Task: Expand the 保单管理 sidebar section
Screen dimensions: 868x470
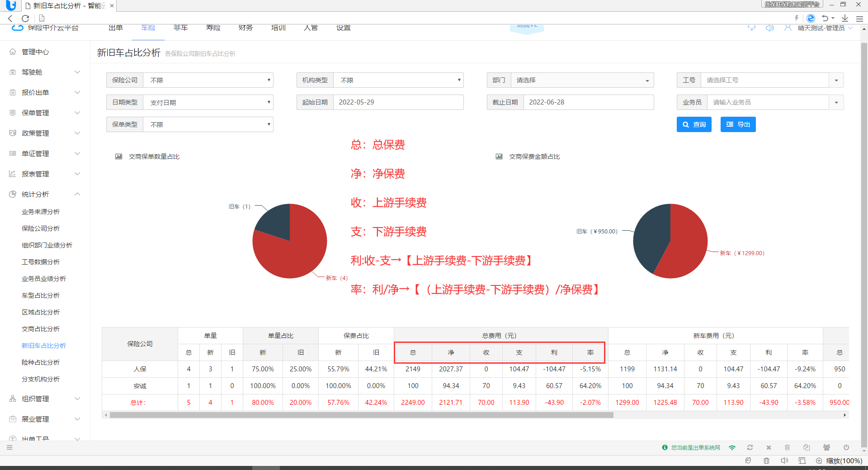Action: click(x=45, y=113)
